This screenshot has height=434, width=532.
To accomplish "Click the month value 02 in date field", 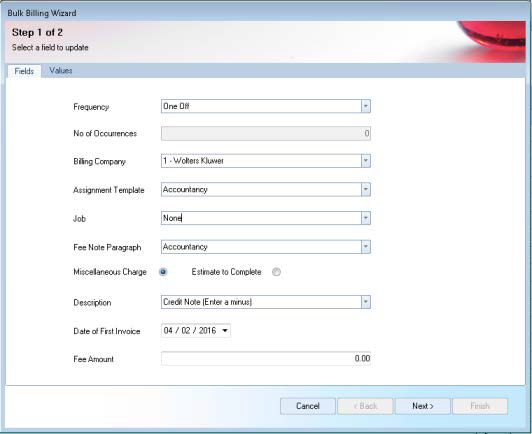I will coord(186,331).
